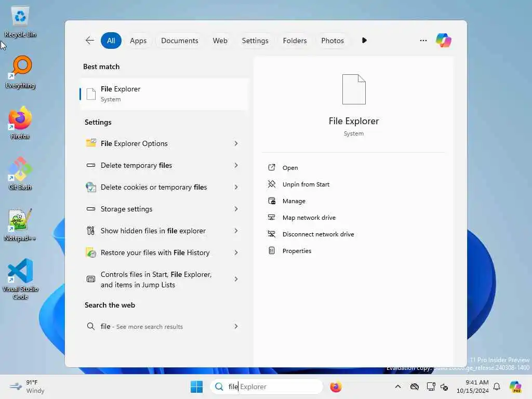
Task: Select the Visual Studio Code desktop shortcut
Action: pos(20,279)
